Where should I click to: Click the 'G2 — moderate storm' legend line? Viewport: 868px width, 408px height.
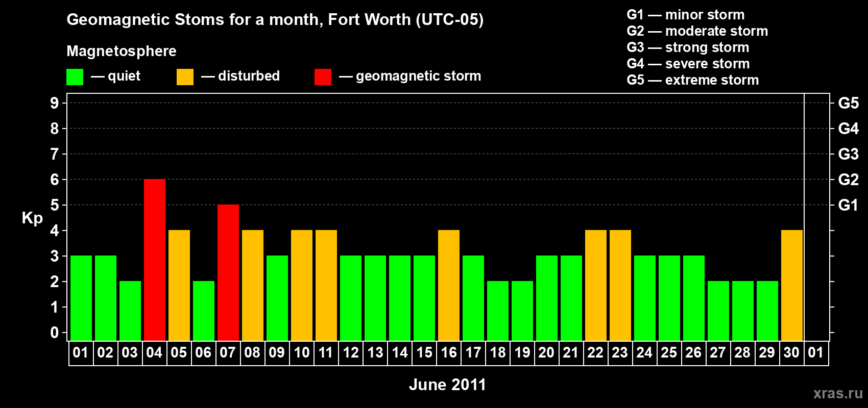click(697, 31)
